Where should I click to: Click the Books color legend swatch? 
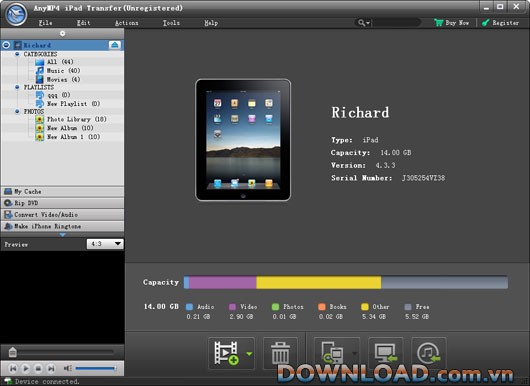click(x=322, y=307)
